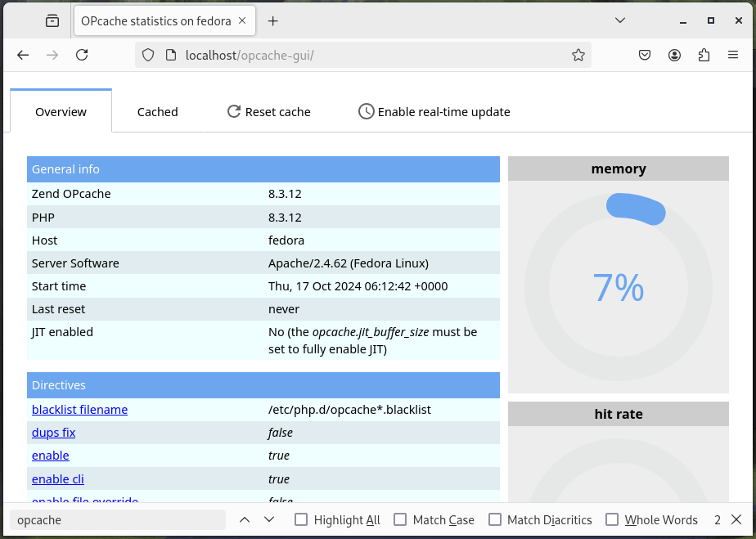
Task: Open the Firefox account profile icon
Action: click(x=674, y=55)
